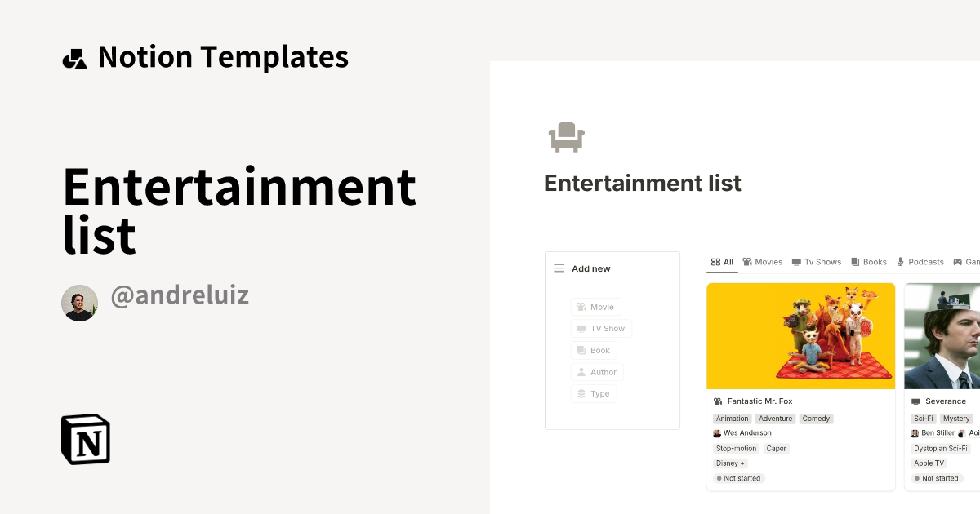Open the Fantastic Mr. Fox card thumbnail
This screenshot has height=514, width=980.
coord(800,335)
